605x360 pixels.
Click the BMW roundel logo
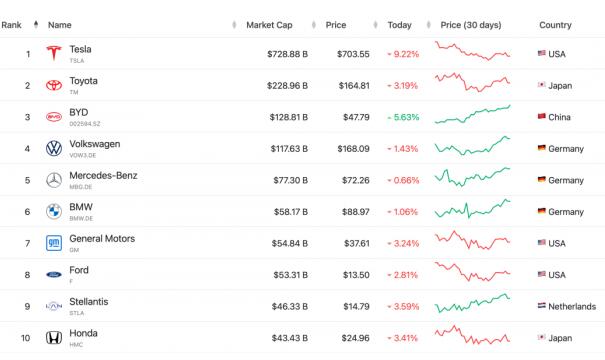point(54,211)
